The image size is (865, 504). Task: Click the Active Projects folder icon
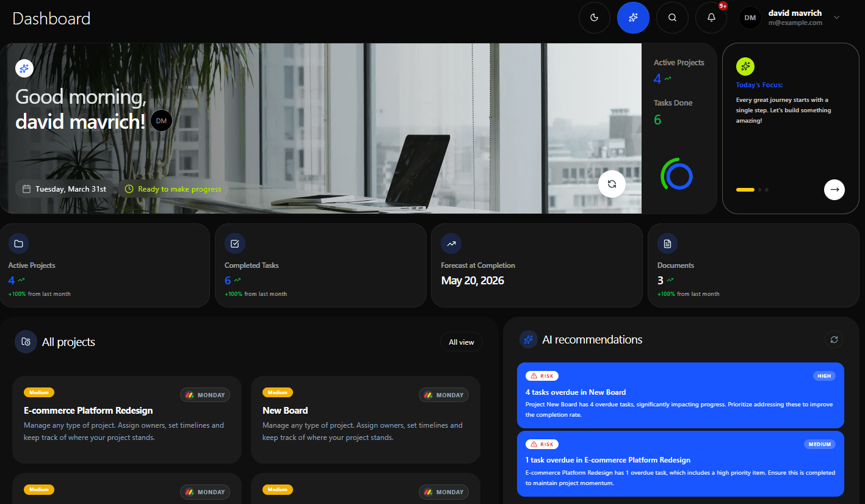[18, 243]
